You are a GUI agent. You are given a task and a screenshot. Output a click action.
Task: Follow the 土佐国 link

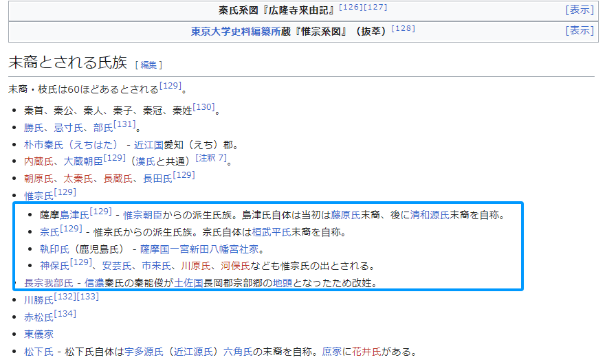189,283
